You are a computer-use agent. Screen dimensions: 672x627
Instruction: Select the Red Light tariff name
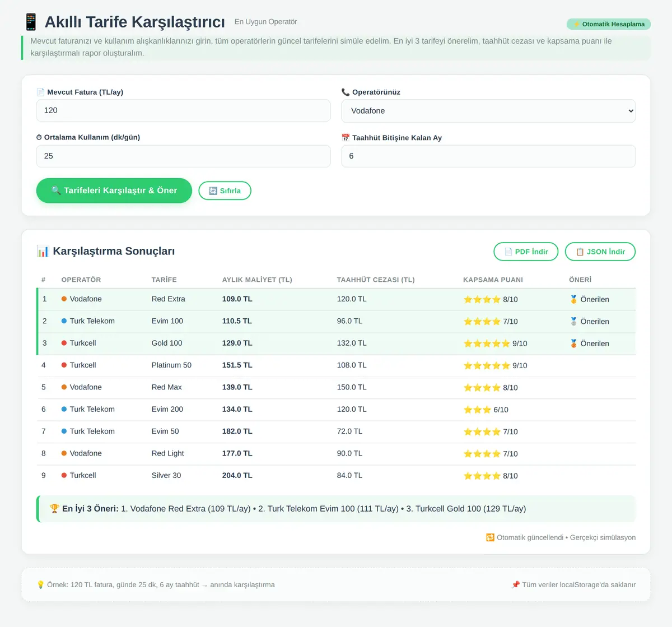(167, 453)
